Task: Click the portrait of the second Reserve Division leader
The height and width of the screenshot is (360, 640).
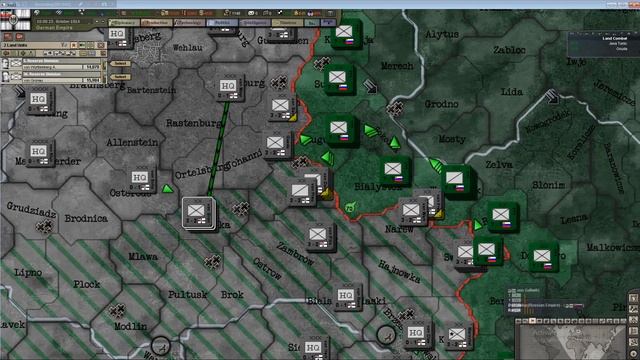Action: coord(6,76)
